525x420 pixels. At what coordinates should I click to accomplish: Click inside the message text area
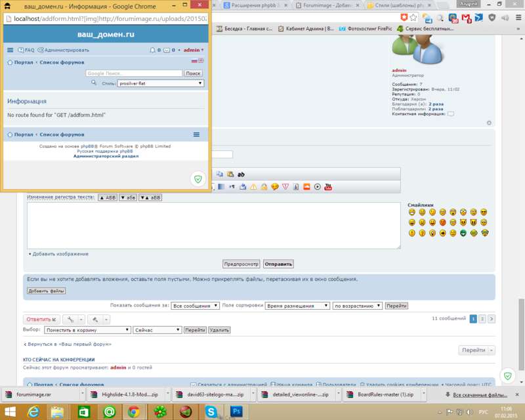coord(214,225)
